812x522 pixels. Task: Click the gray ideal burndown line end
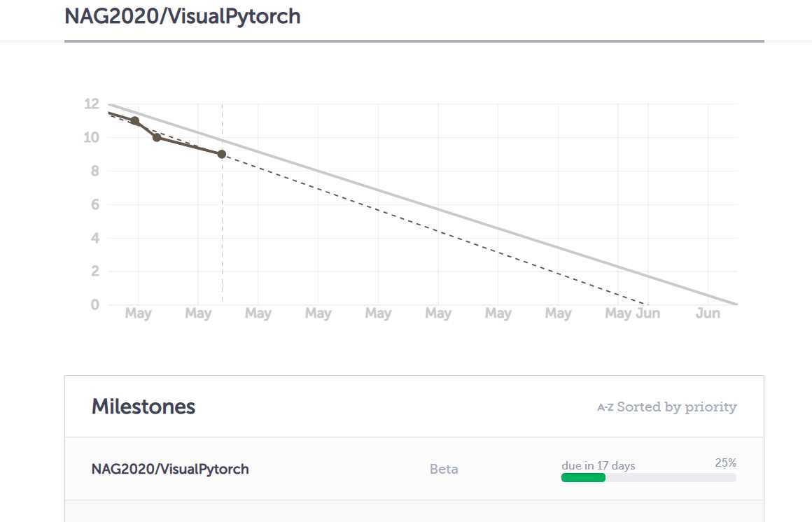(x=736, y=304)
